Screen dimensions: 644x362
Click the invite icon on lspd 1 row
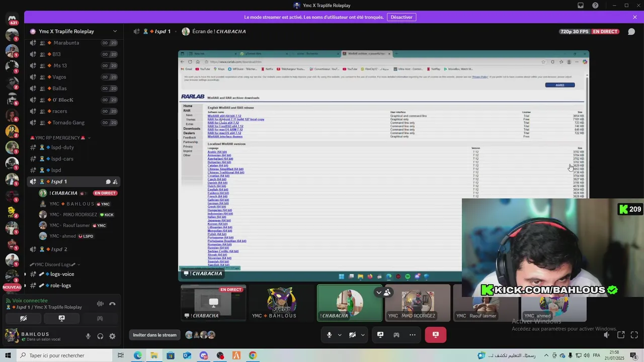(115, 182)
